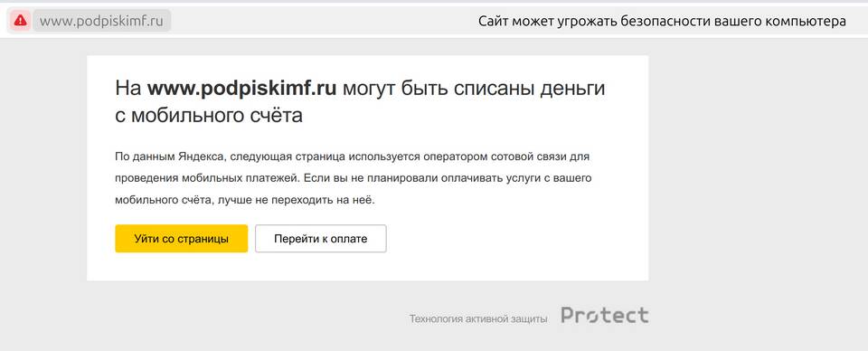This screenshot has width=868, height=351.
Task: Open the 'Технология активной защиты' label
Action: coord(478,319)
